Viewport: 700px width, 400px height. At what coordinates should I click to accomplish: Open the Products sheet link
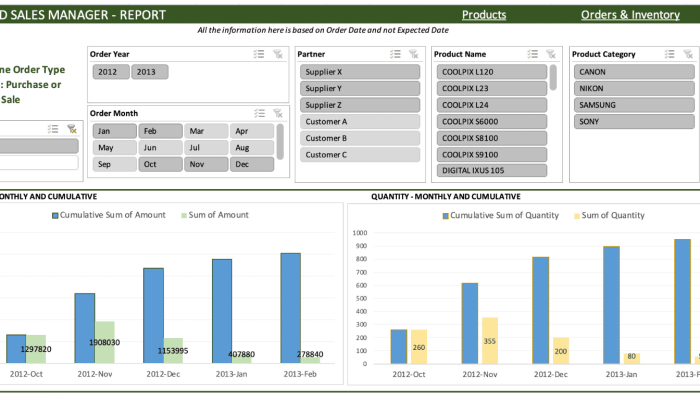click(484, 15)
